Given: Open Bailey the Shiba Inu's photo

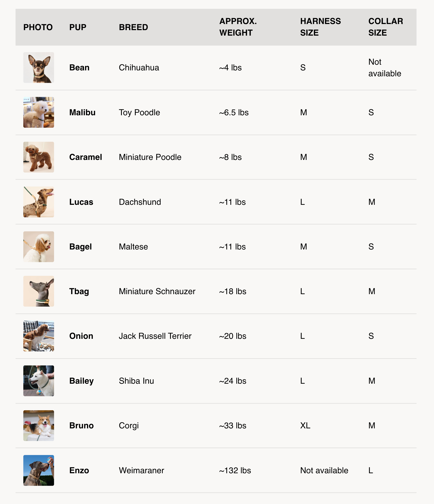Looking at the screenshot, I should (x=39, y=381).
